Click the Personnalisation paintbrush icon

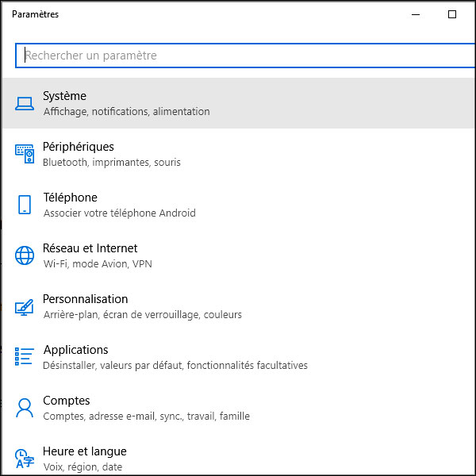25,307
